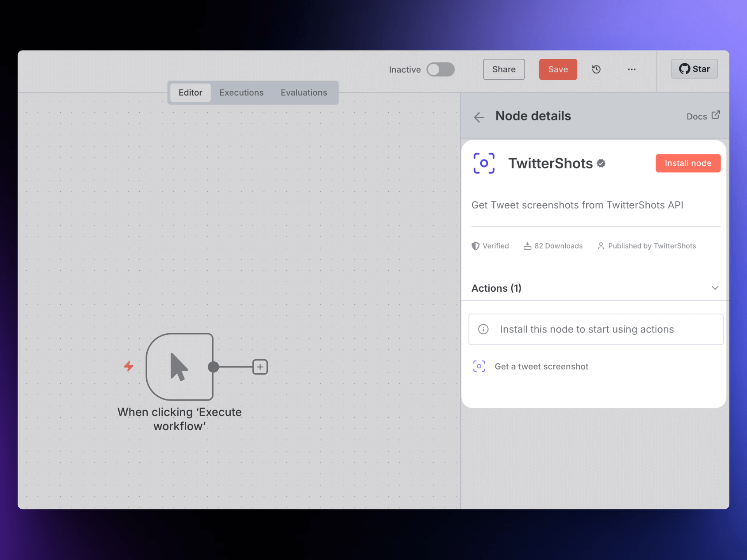Click the workflow history clock icon
Viewport: 747px width, 560px height.
point(596,69)
